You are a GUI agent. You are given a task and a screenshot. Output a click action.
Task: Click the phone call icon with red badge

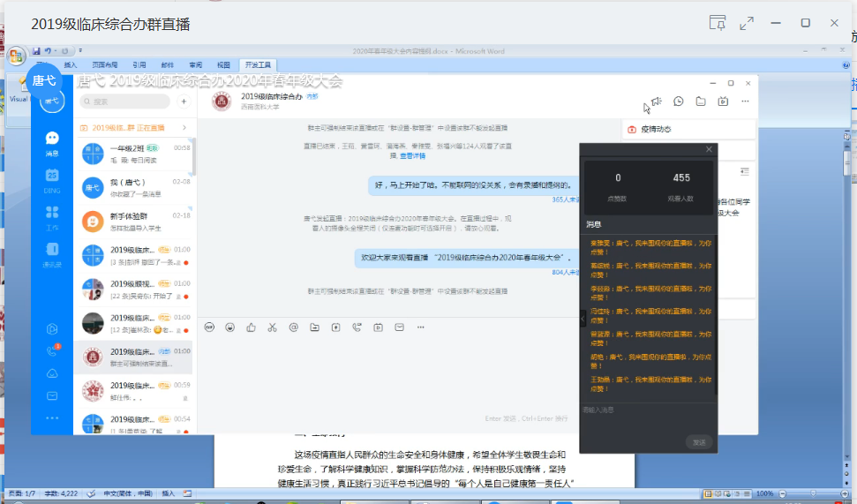coord(52,351)
